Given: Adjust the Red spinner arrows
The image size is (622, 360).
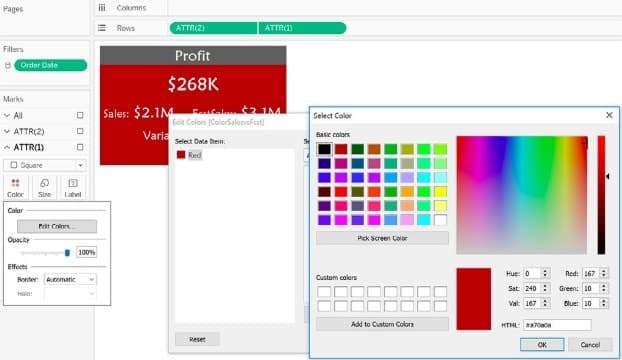Looking at the screenshot, I should [x=603, y=273].
